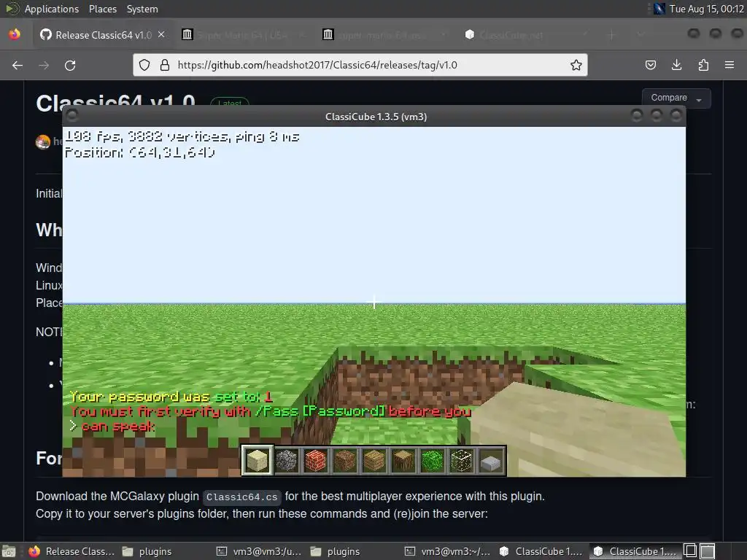Go back in Firefox history

pyautogui.click(x=18, y=65)
